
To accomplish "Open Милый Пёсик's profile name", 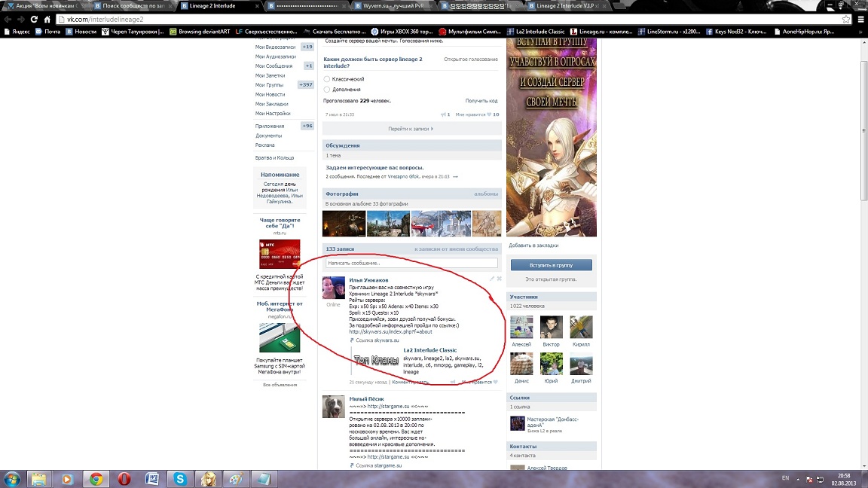I will (366, 399).
